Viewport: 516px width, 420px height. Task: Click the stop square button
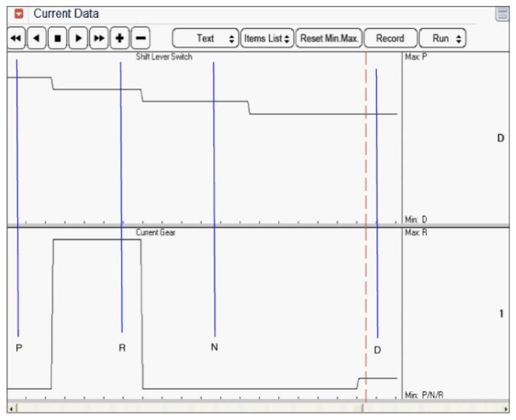(57, 39)
